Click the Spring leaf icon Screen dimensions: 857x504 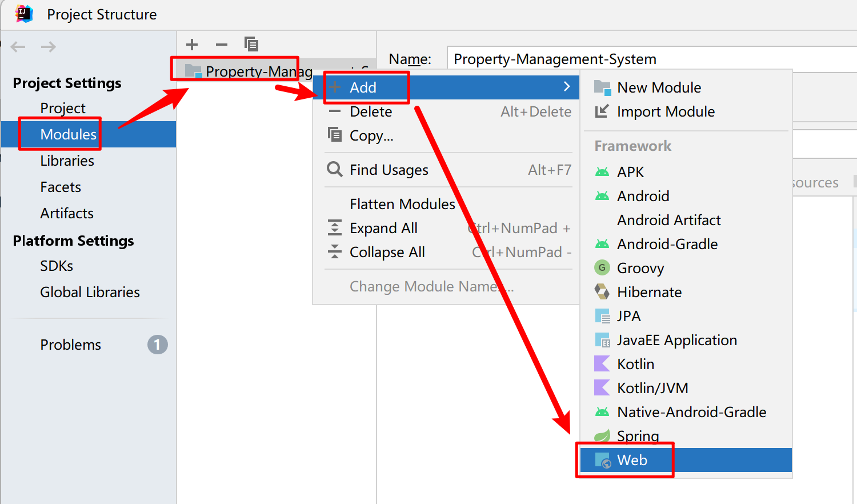point(602,436)
